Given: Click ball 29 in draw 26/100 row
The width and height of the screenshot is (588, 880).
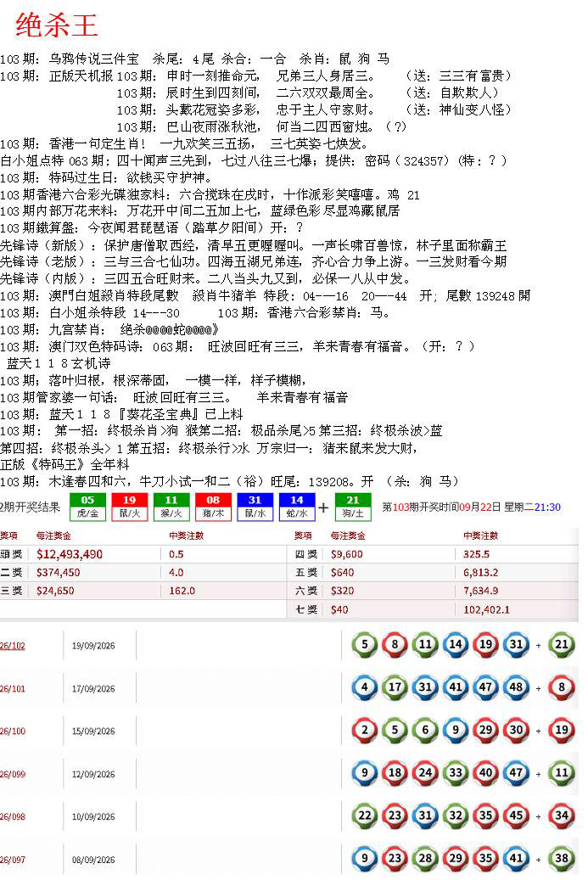Looking at the screenshot, I should tap(486, 730).
